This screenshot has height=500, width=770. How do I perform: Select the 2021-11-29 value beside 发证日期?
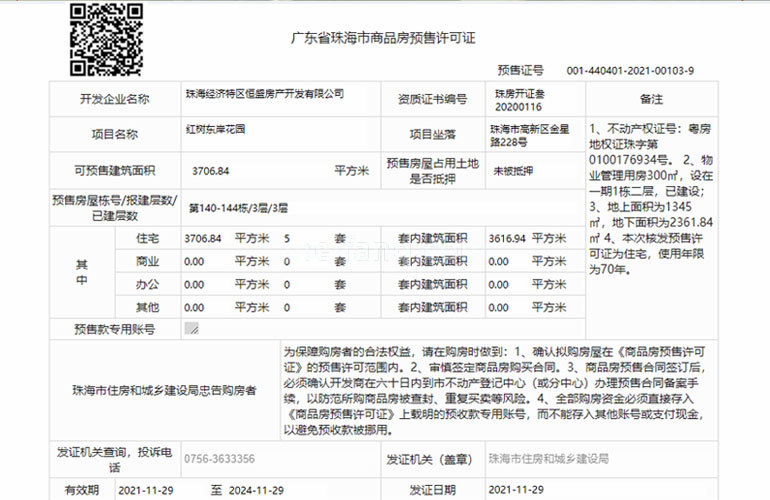pyautogui.click(x=516, y=490)
